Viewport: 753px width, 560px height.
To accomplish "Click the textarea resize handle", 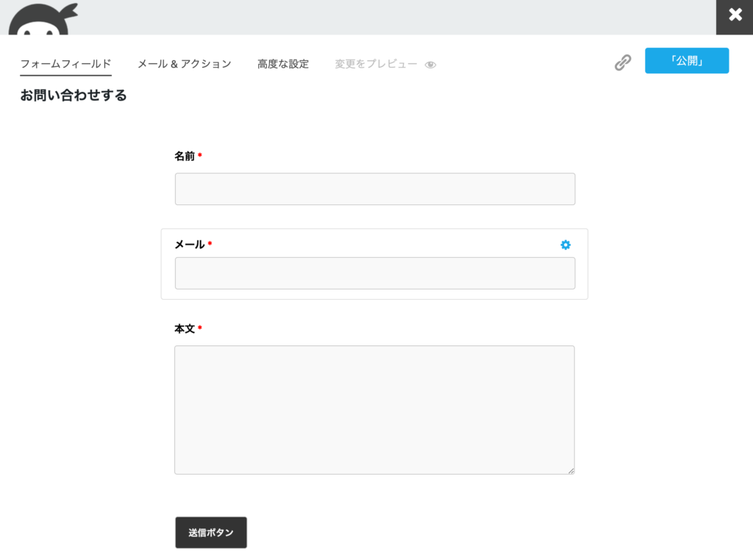I will pyautogui.click(x=571, y=471).
